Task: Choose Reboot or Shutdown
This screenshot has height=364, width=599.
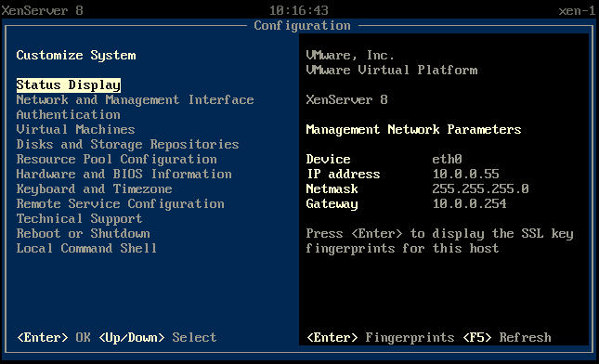Action: pyautogui.click(x=84, y=233)
